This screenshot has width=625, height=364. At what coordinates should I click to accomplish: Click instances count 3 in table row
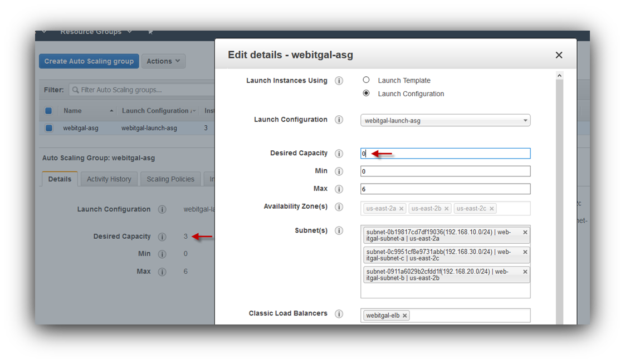point(206,128)
